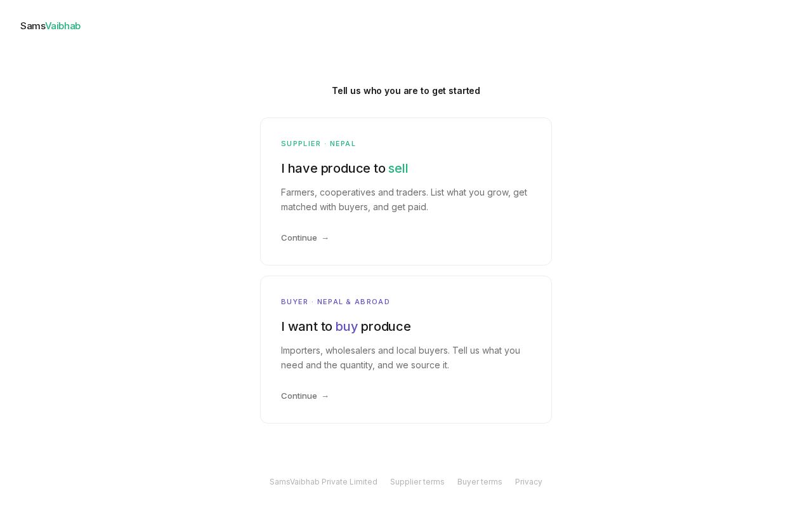
Task: Click the 'NEPAL & ABROAD' label text
Action: (353, 302)
